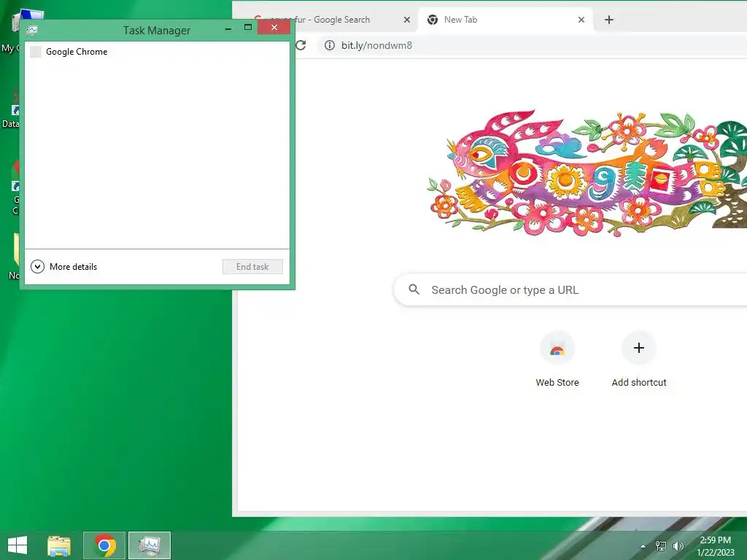Image resolution: width=747 pixels, height=560 pixels.
Task: Open the Windows Start button
Action: coord(18,545)
